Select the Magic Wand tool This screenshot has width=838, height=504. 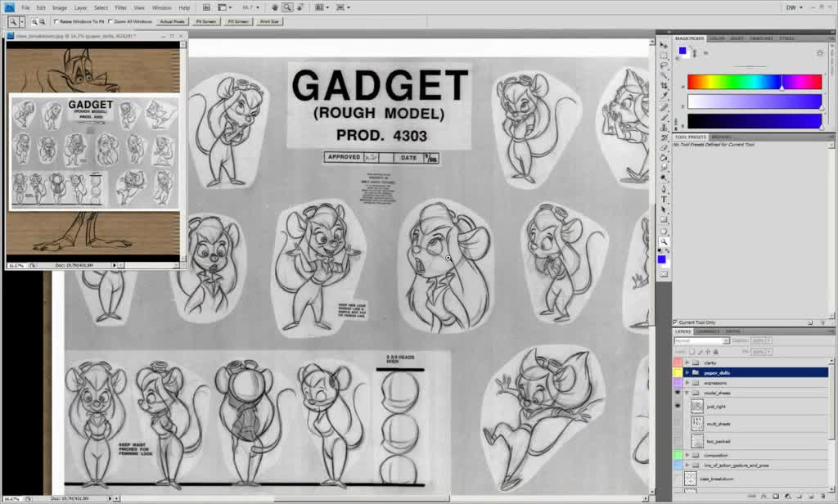tap(663, 76)
